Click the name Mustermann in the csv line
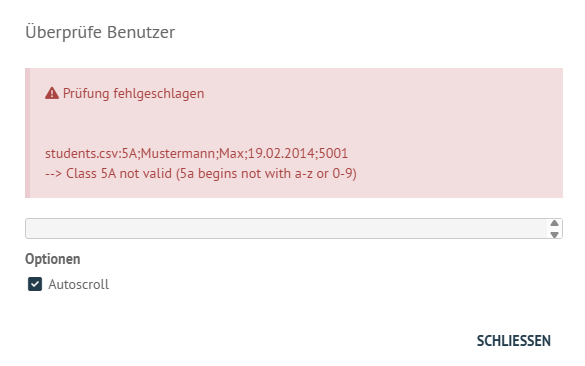The image size is (585, 366). (178, 154)
